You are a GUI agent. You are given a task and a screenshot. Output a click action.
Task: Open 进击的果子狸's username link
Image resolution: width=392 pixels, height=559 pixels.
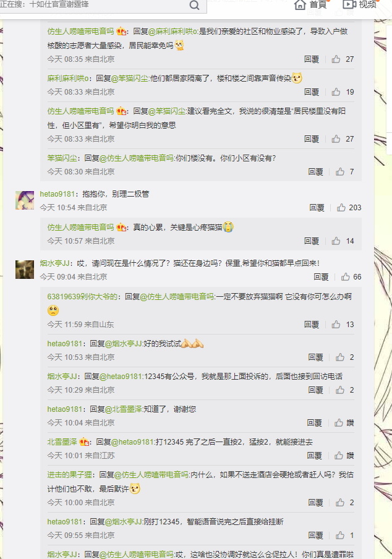coord(69,475)
